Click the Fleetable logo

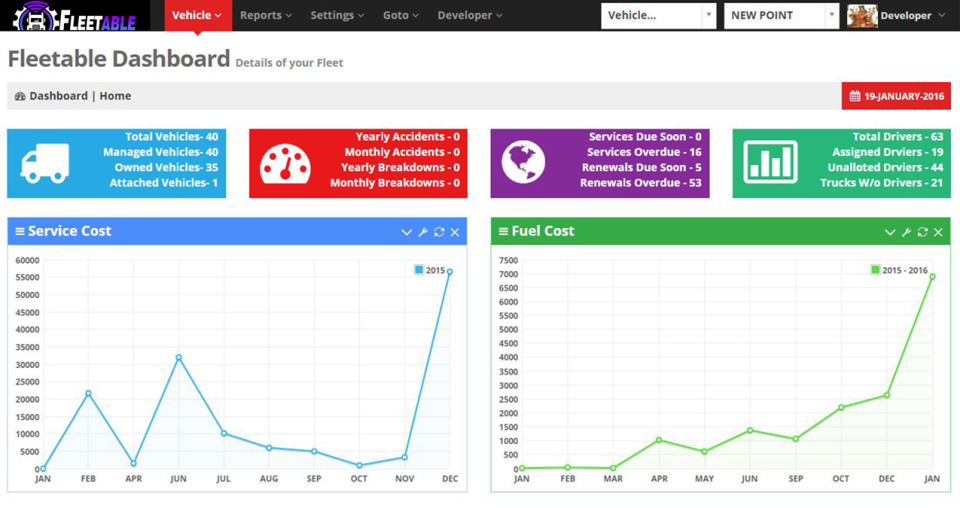click(75, 16)
